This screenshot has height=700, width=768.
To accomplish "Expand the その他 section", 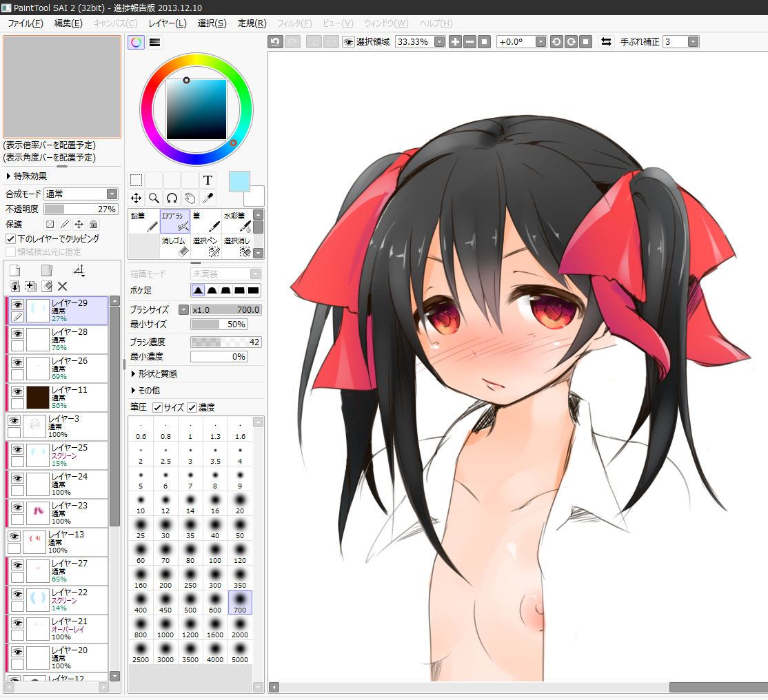I will tap(145, 390).
